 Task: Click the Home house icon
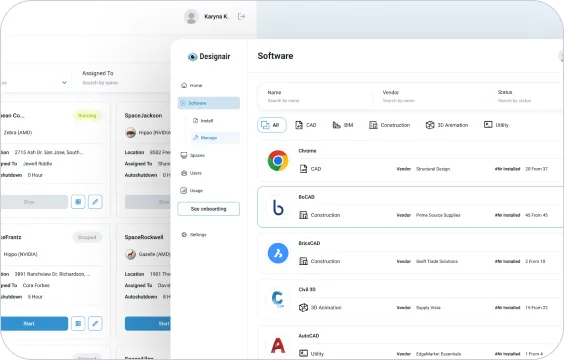pyautogui.click(x=184, y=85)
